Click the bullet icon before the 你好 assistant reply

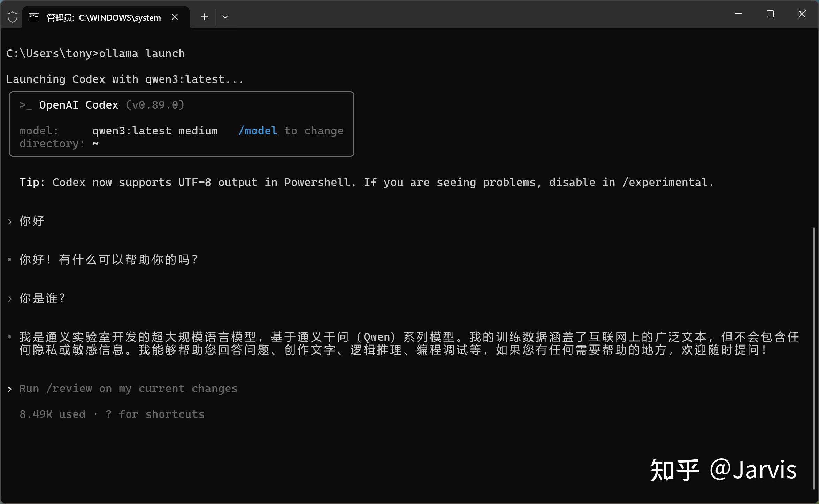pos(9,259)
